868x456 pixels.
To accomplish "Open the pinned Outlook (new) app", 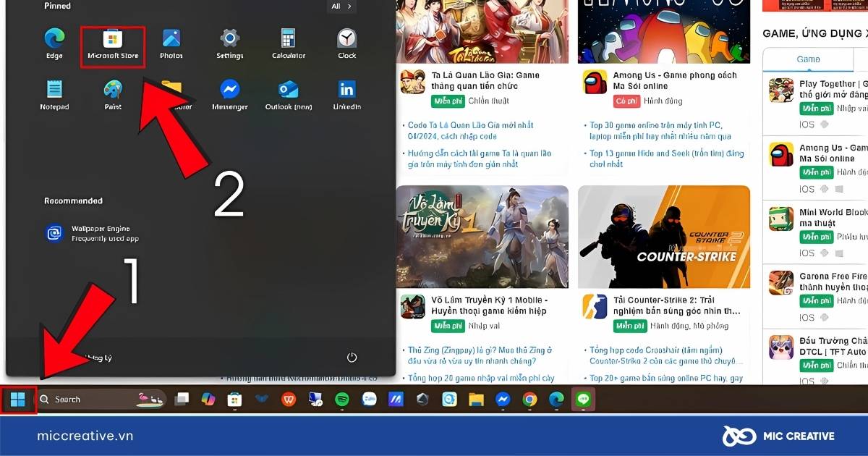I will tap(289, 96).
